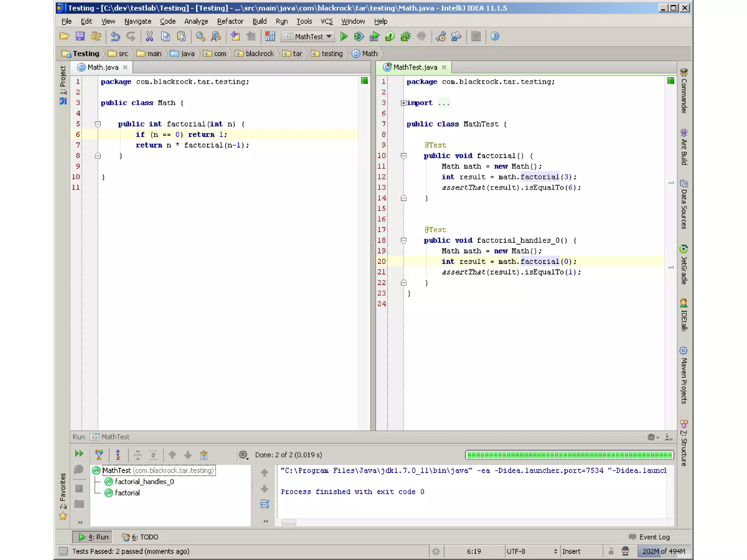The height and width of the screenshot is (560, 747).
Task: Select factorial_handles_0 in the test tree
Action: [x=144, y=482]
